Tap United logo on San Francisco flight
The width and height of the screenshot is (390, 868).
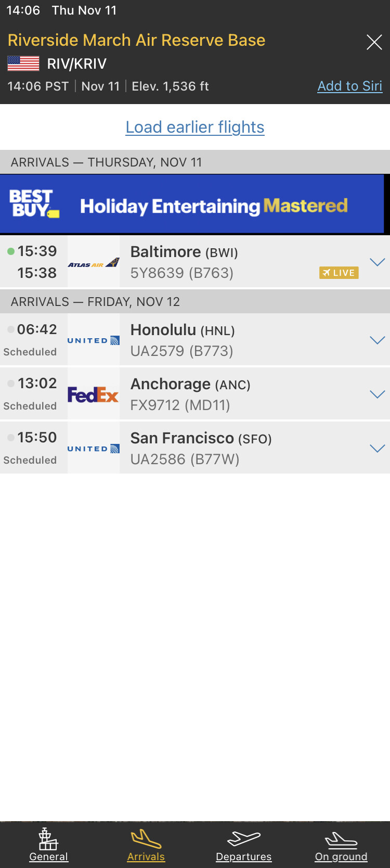(x=94, y=449)
